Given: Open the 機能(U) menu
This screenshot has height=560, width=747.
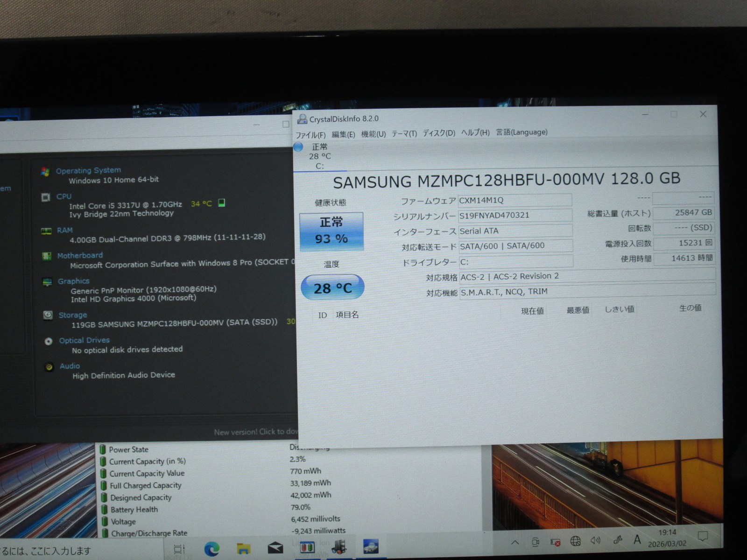Looking at the screenshot, I should (373, 134).
